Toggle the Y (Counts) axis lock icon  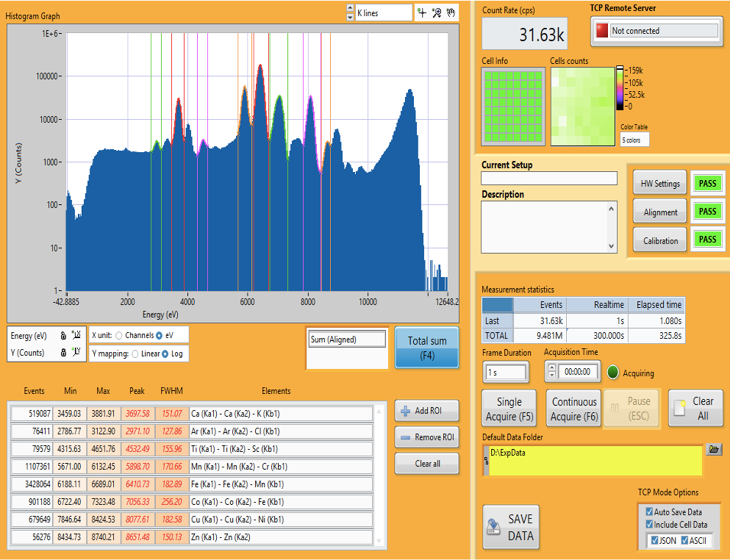pyautogui.click(x=63, y=352)
